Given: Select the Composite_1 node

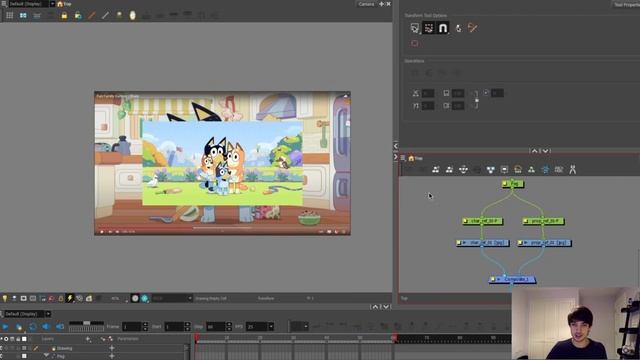Looking at the screenshot, I should pos(513,279).
